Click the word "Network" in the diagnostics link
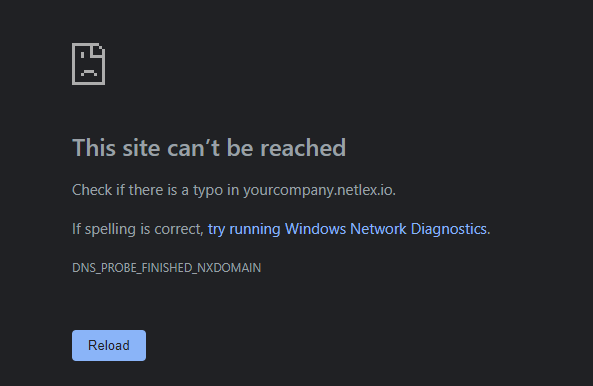 [x=378, y=229]
